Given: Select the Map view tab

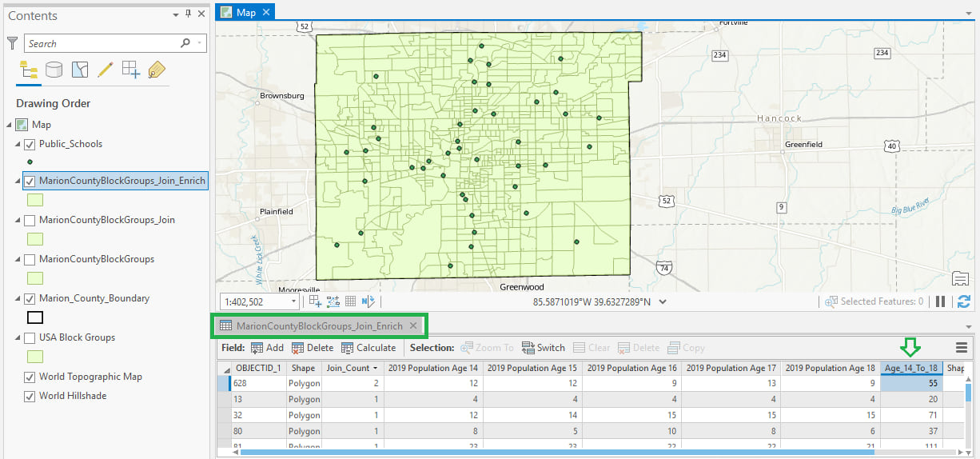Looking at the screenshot, I should pyautogui.click(x=245, y=12).
